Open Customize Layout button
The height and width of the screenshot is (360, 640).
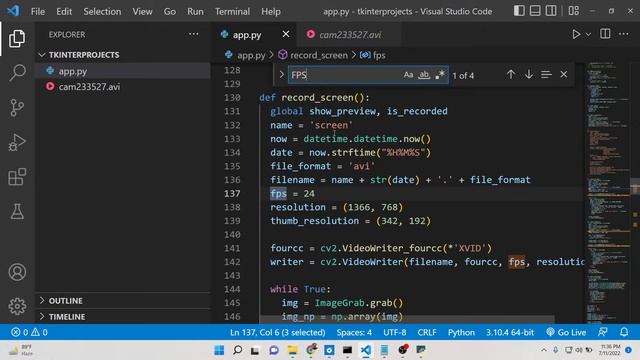[x=574, y=11]
